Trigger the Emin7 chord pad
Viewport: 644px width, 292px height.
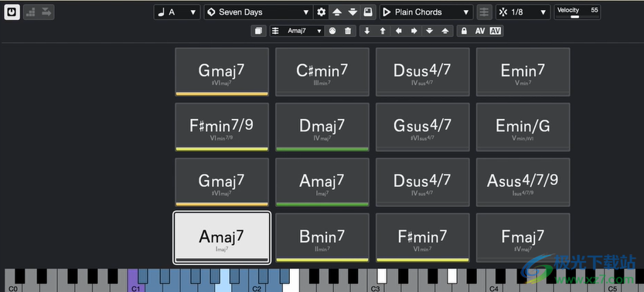click(523, 72)
